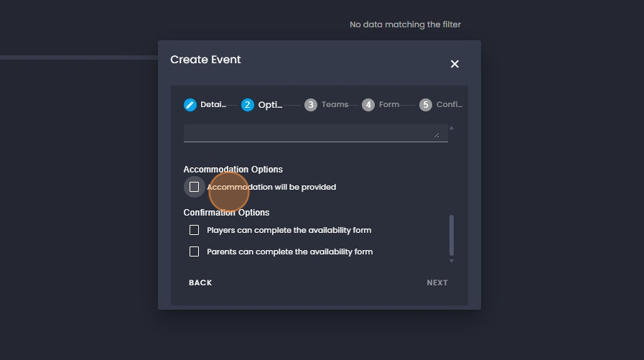Enable Accommodation will be provided checkbox

(194, 187)
